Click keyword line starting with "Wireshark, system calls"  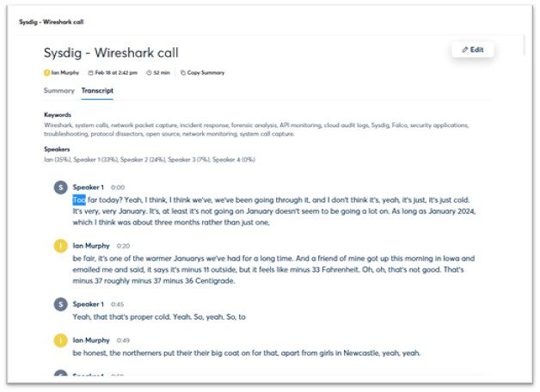256,126
